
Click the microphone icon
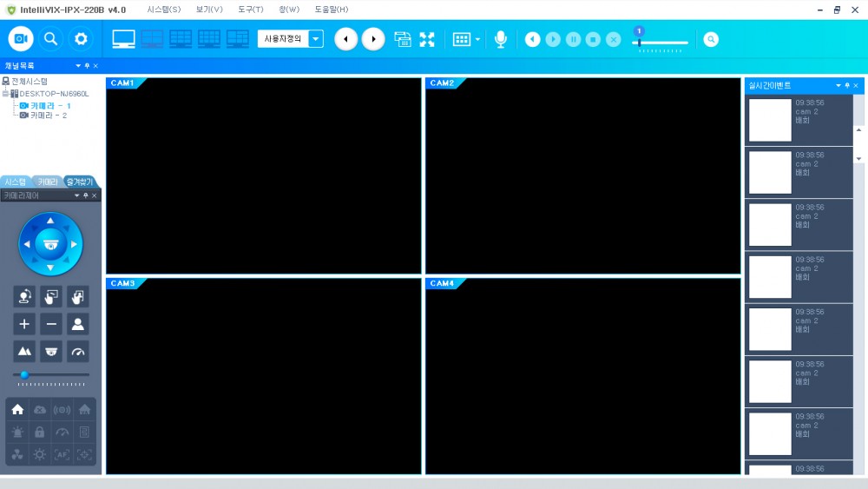pyautogui.click(x=501, y=39)
